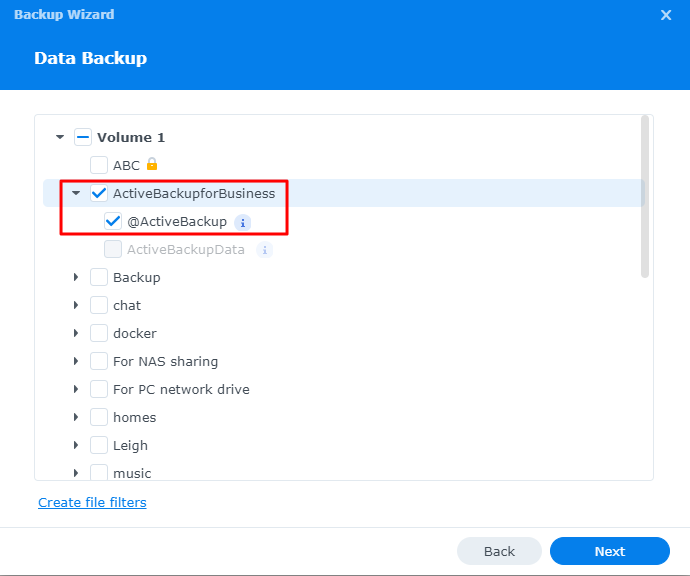This screenshot has width=690, height=576.
Task: Enable the homes folder checkbox
Action: pyautogui.click(x=99, y=417)
